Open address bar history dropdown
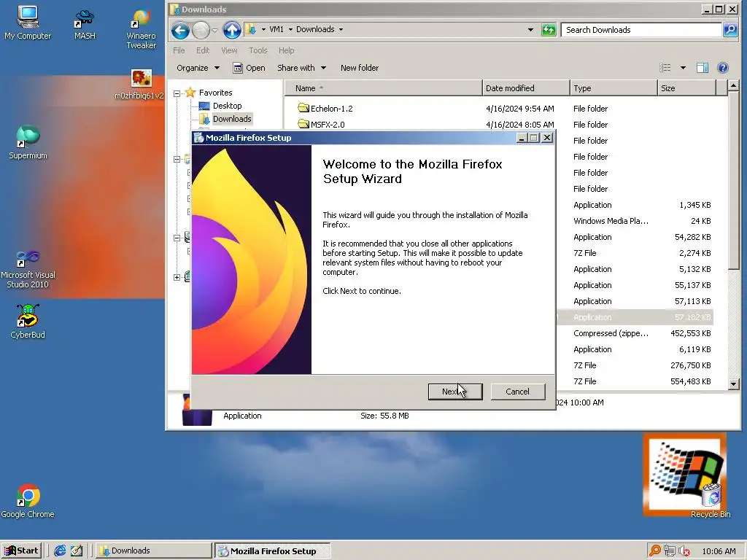This screenshot has height=560, width=747. (x=530, y=29)
